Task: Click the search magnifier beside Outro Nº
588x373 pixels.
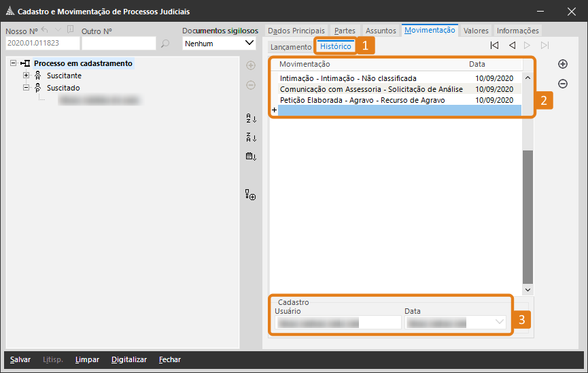Action: [165, 44]
